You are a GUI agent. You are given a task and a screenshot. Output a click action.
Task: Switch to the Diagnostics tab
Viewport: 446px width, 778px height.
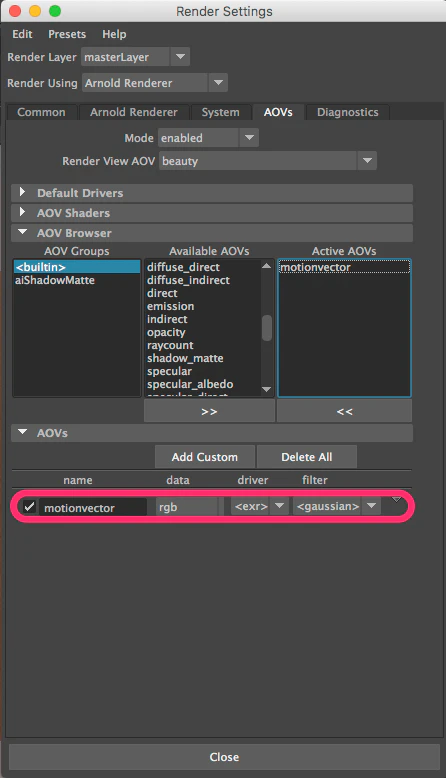click(347, 112)
